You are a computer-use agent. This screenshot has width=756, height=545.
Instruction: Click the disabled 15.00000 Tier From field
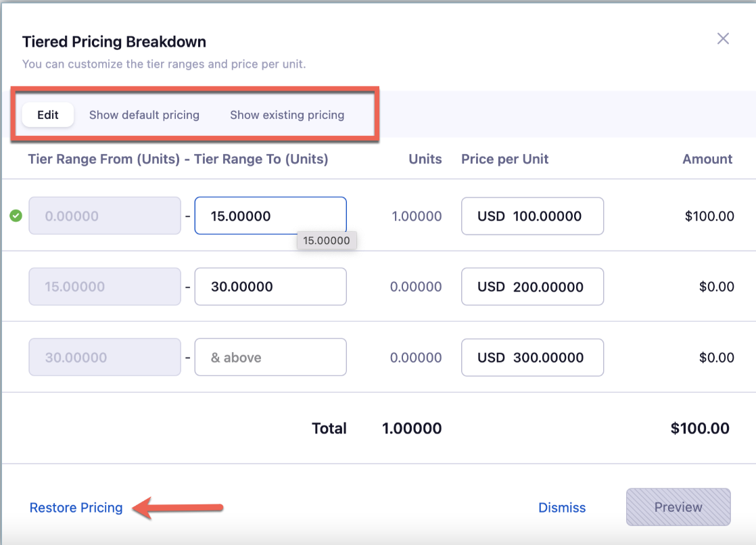[105, 287]
